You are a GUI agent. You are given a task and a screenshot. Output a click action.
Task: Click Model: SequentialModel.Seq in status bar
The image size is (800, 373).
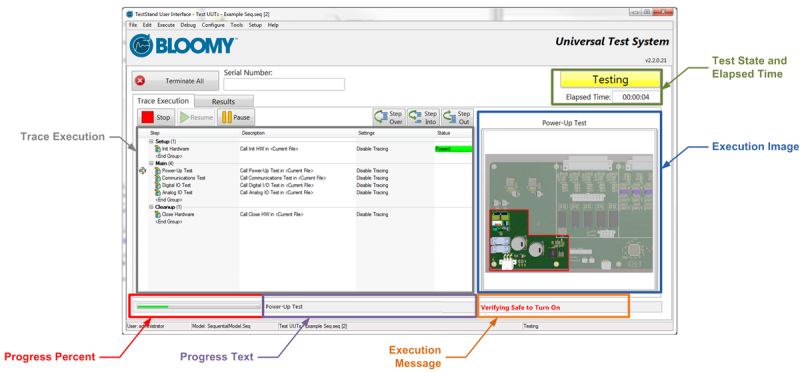(222, 326)
